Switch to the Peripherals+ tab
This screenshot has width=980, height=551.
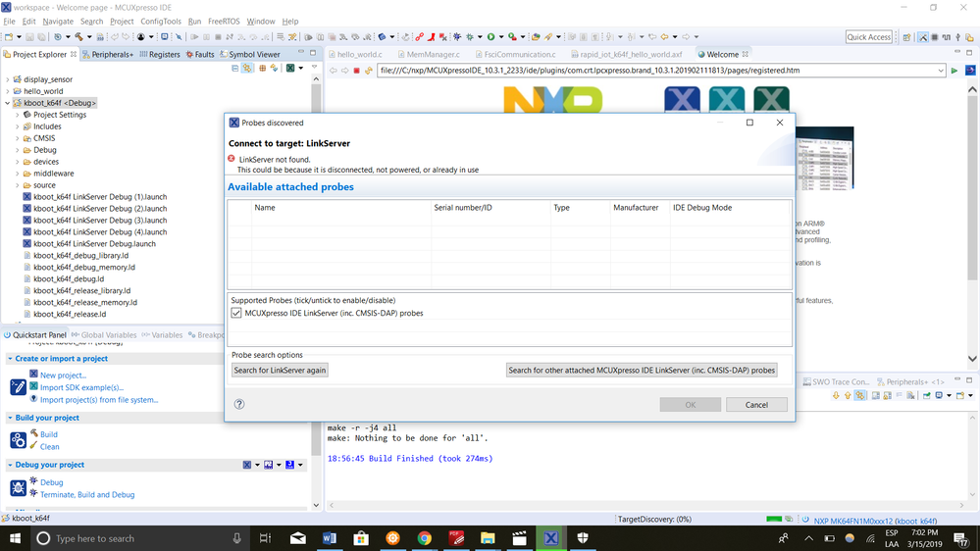click(108, 54)
